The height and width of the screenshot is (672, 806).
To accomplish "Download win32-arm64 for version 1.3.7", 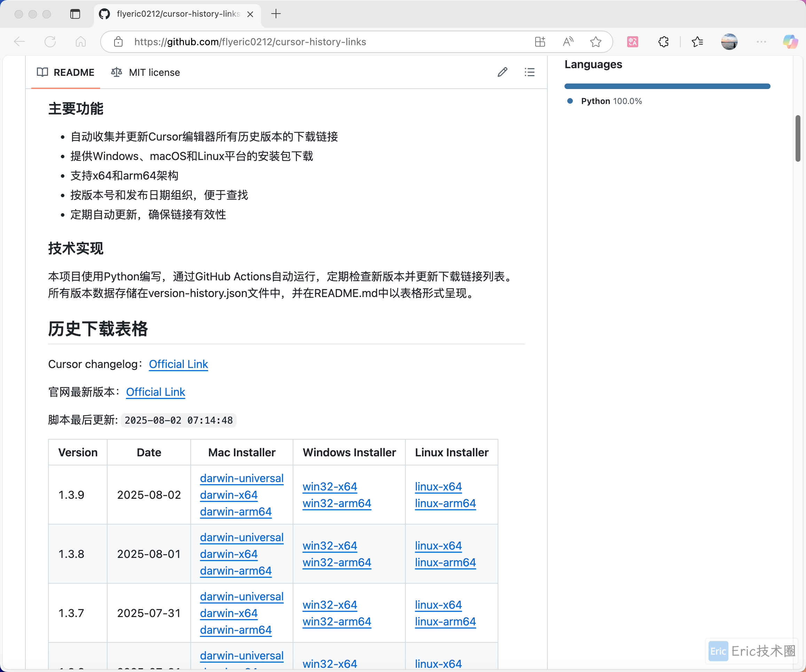I will (337, 621).
